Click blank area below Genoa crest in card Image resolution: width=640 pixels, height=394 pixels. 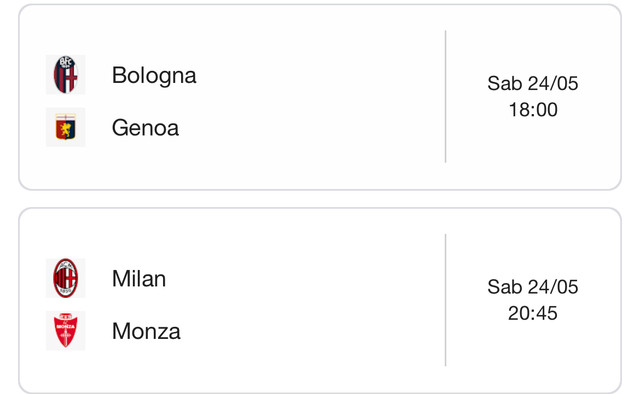click(x=65, y=167)
